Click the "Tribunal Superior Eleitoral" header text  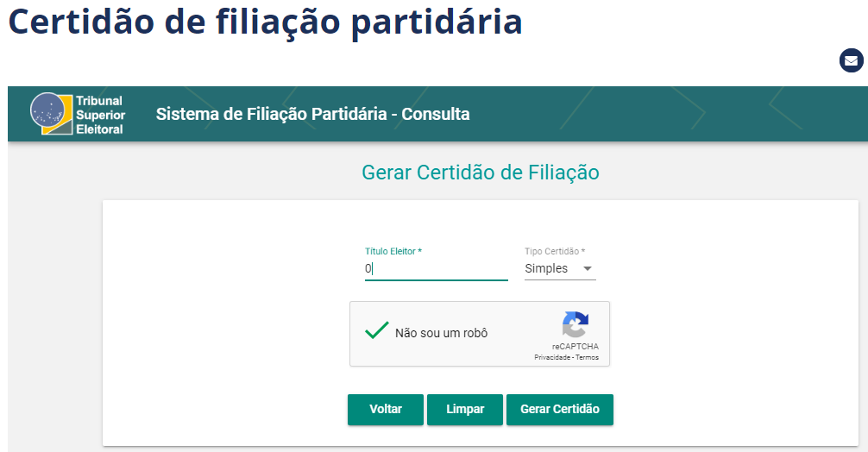pos(100,115)
